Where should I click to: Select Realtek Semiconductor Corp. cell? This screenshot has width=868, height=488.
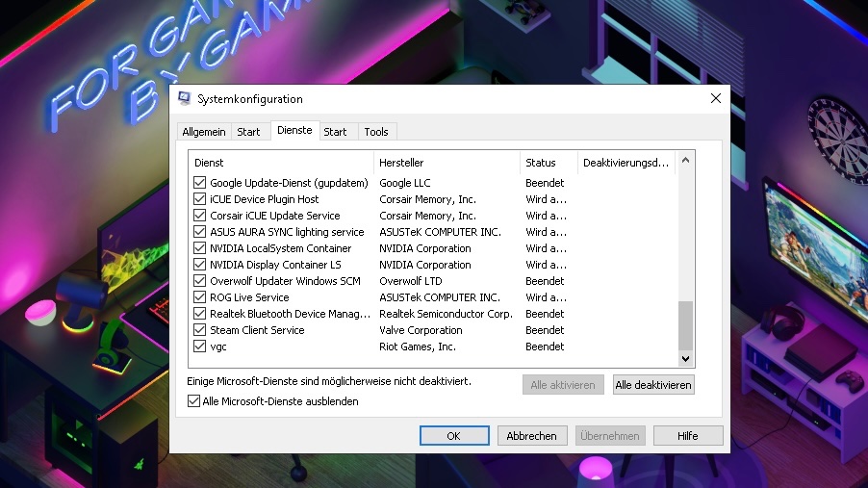[446, 314]
